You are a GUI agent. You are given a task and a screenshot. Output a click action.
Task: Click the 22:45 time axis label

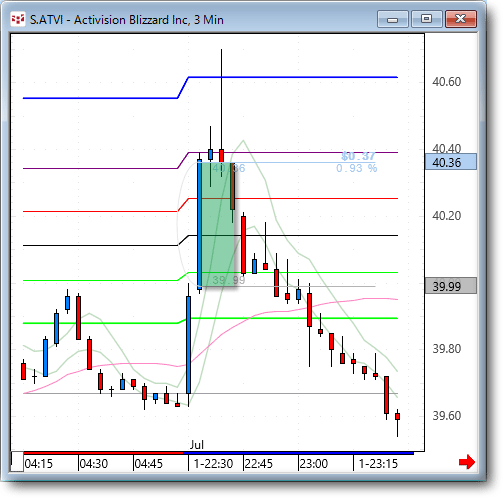click(x=259, y=464)
